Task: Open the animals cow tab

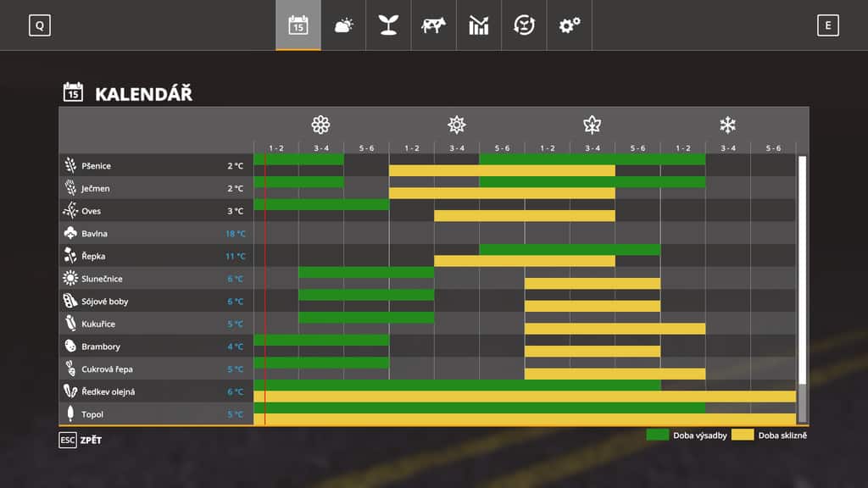Action: click(x=433, y=25)
